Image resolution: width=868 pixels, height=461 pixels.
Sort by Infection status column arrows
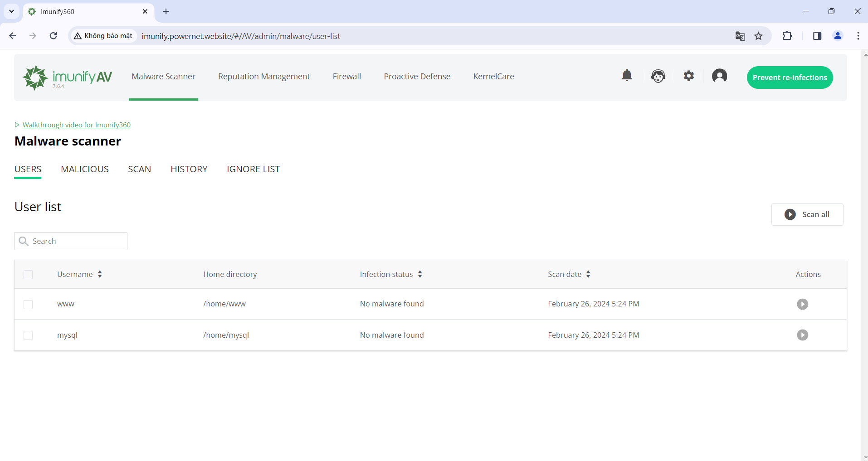tap(420, 274)
